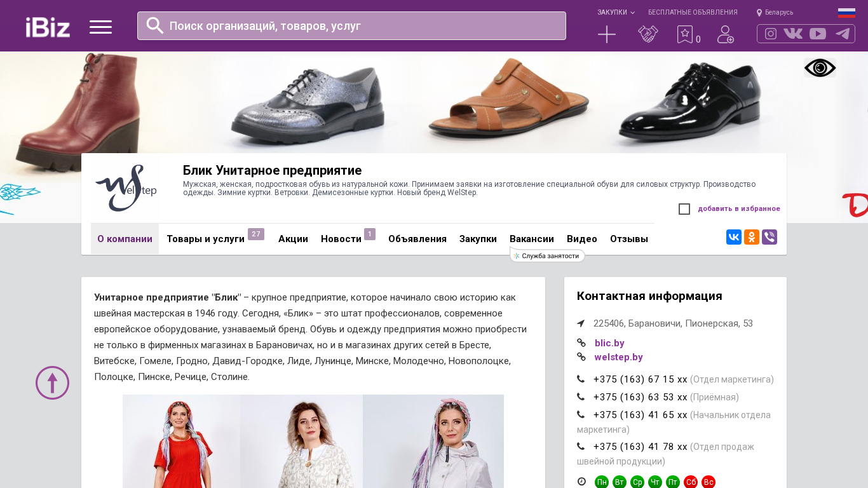Click the user registration icon
868x488 pixels.
[726, 34]
